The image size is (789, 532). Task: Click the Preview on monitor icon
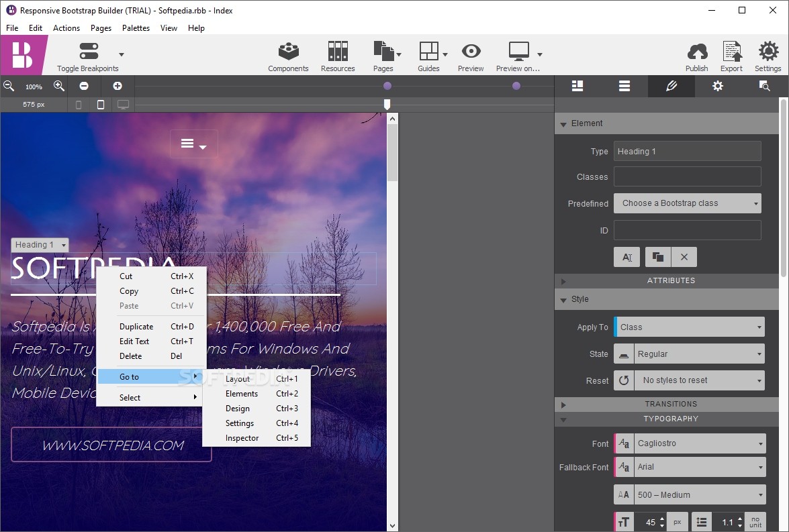[518, 51]
